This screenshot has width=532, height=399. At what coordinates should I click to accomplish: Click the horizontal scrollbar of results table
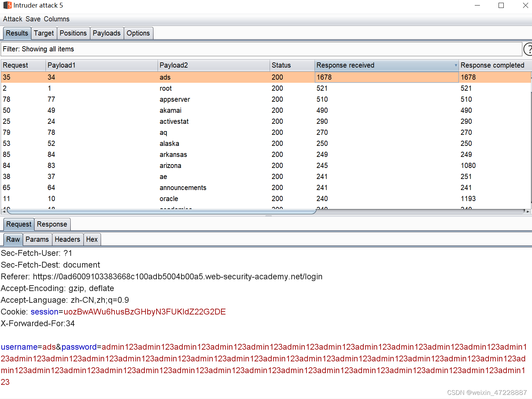(161, 211)
